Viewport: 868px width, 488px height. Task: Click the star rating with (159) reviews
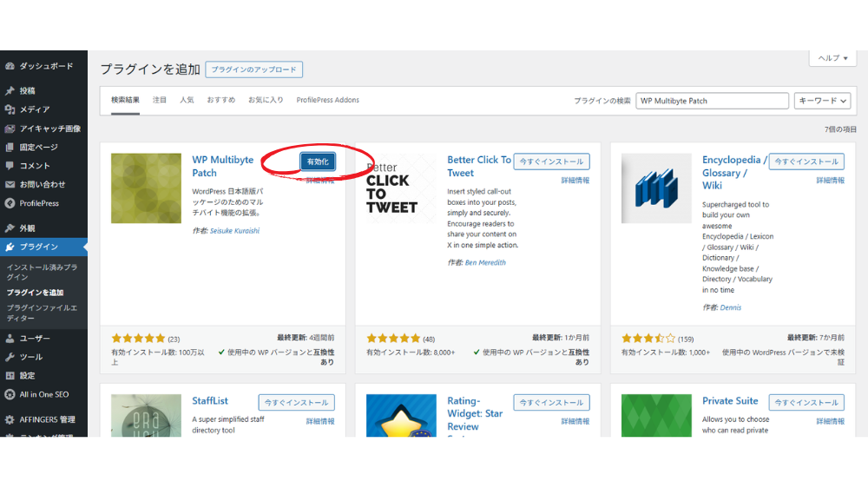click(x=648, y=339)
